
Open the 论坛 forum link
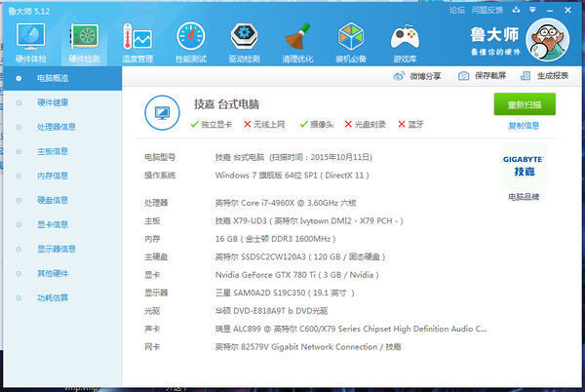pyautogui.click(x=457, y=10)
